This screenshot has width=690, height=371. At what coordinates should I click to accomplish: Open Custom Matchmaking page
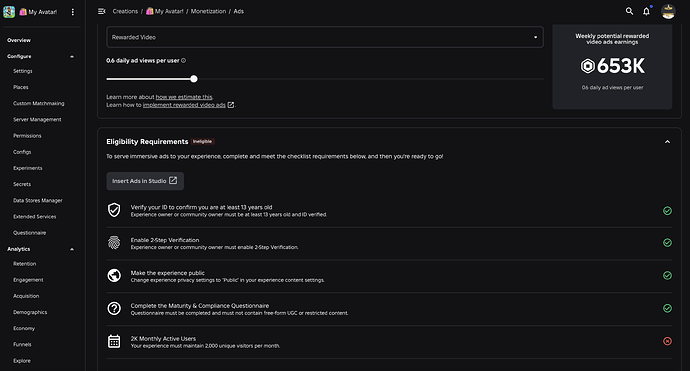tap(39, 103)
